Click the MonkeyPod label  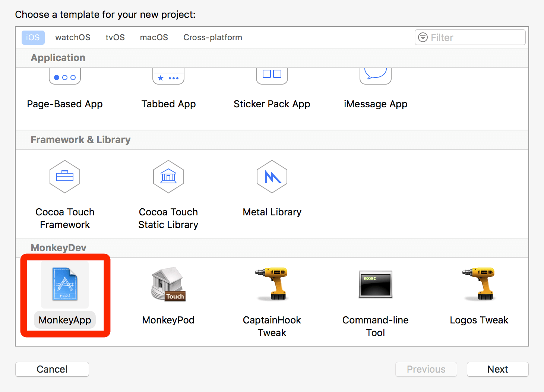[x=168, y=320]
